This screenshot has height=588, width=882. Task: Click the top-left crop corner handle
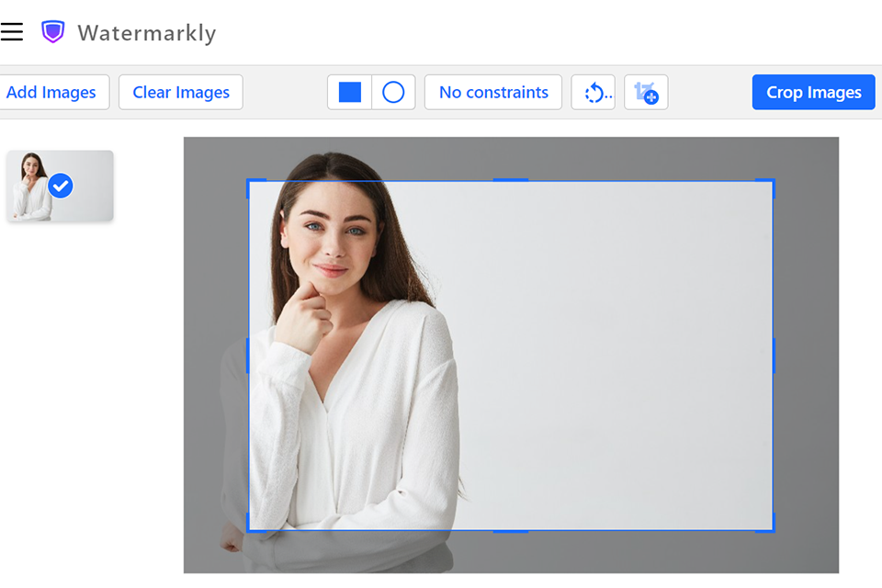[x=251, y=183]
